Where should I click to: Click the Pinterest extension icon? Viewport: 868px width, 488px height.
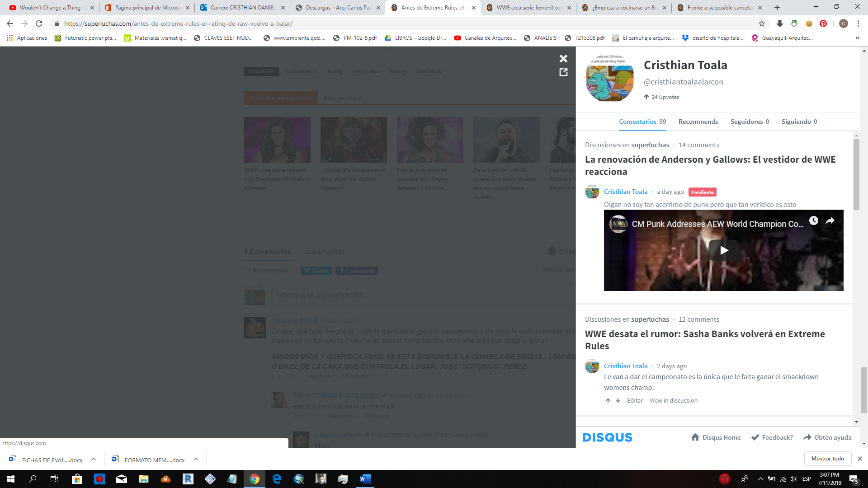pos(823,23)
